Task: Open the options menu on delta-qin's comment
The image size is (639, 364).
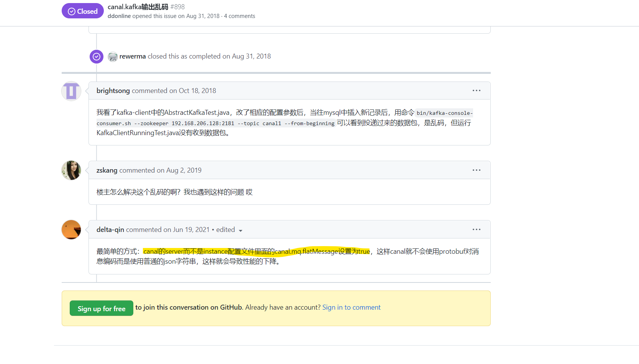Action: (476, 230)
